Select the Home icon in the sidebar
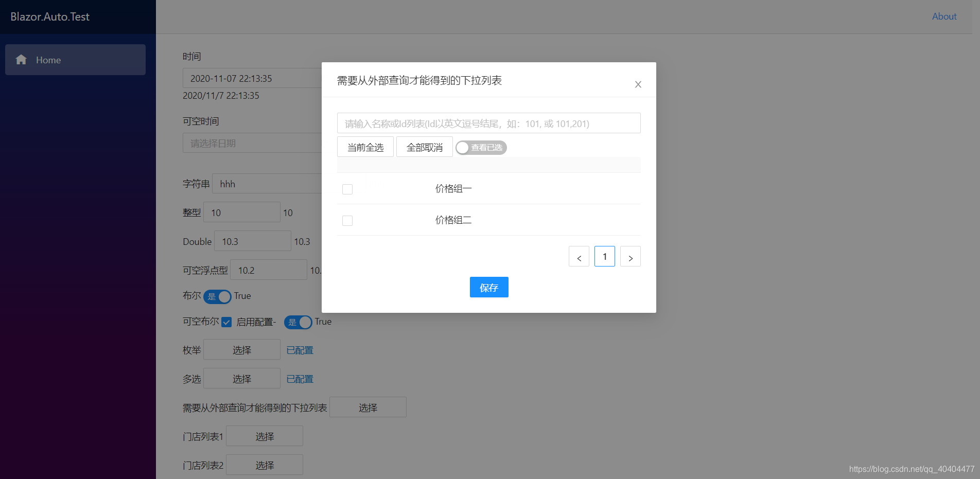 point(21,60)
